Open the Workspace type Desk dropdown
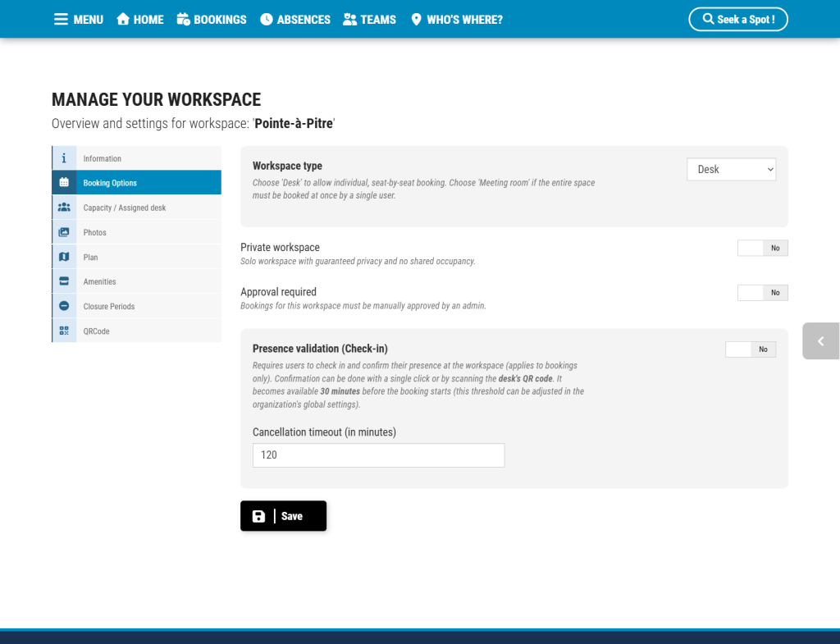Screen dimensions: 840x644 731,169
